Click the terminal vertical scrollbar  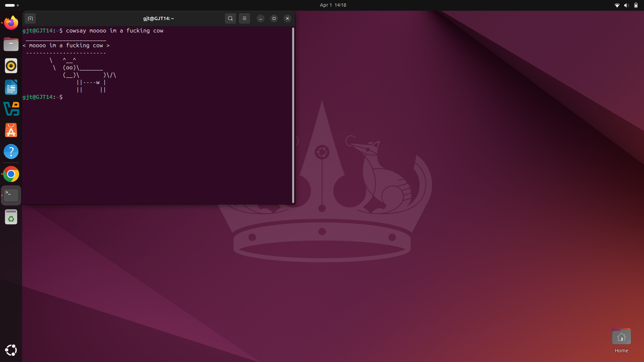tap(293, 115)
